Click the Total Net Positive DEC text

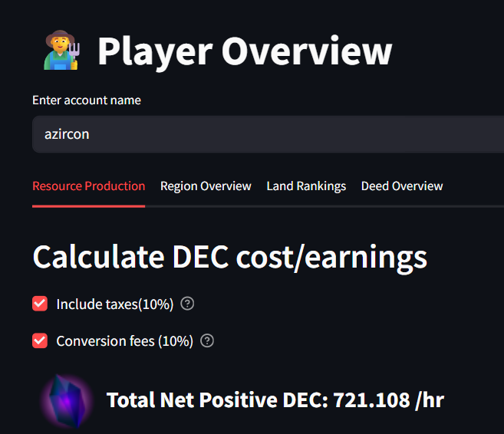coord(217,400)
